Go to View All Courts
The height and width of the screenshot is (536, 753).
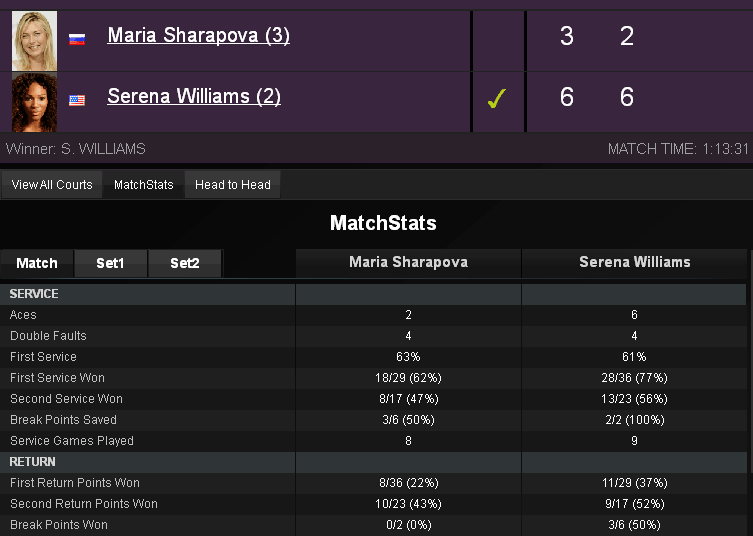pos(52,185)
